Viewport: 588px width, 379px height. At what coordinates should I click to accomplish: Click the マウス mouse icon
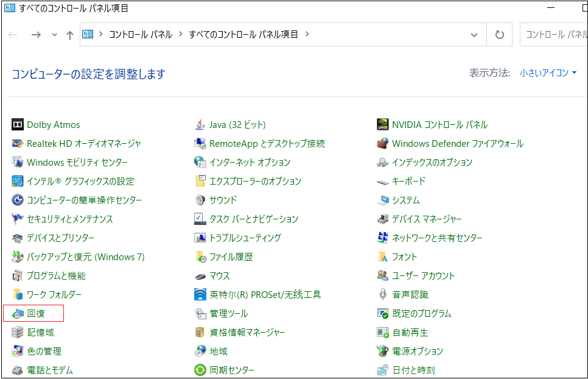pyautogui.click(x=200, y=276)
